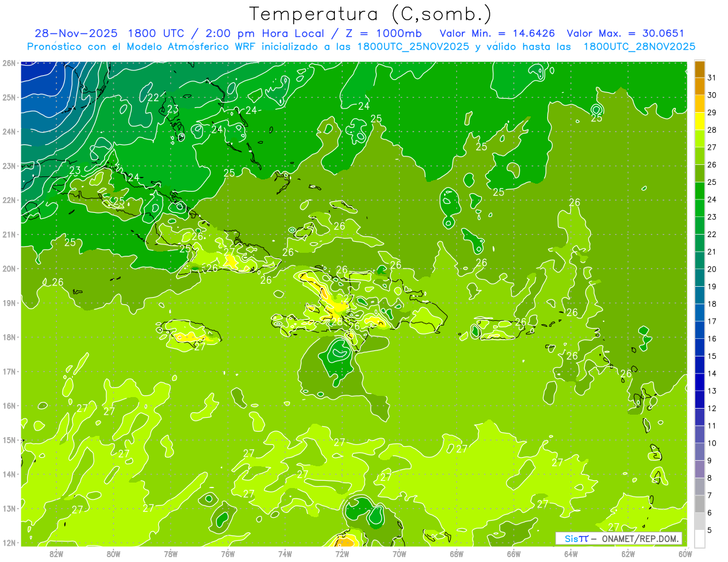Click the 21N latitude axis label
Screen dimensions: 728x562
pyautogui.click(x=9, y=234)
